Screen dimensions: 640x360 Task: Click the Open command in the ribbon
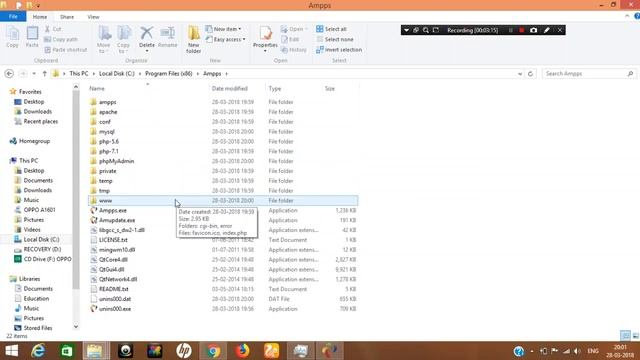(x=294, y=29)
